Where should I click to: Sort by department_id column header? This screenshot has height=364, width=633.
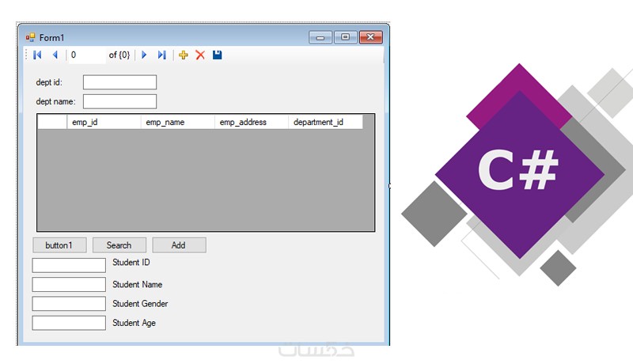point(325,122)
